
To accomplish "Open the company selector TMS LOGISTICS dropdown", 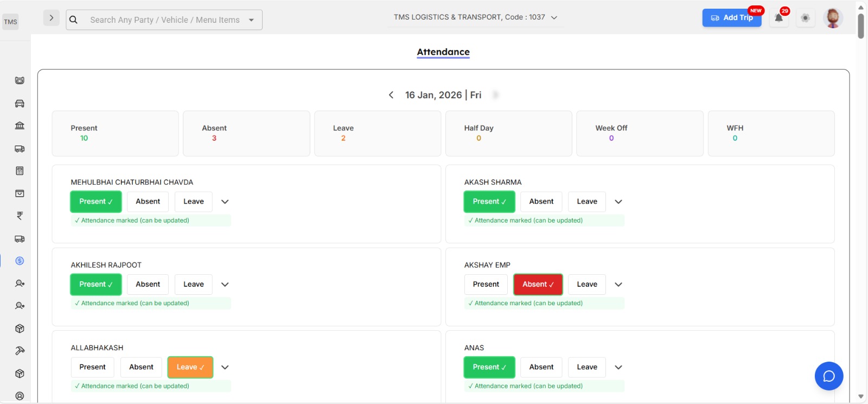I will (475, 17).
